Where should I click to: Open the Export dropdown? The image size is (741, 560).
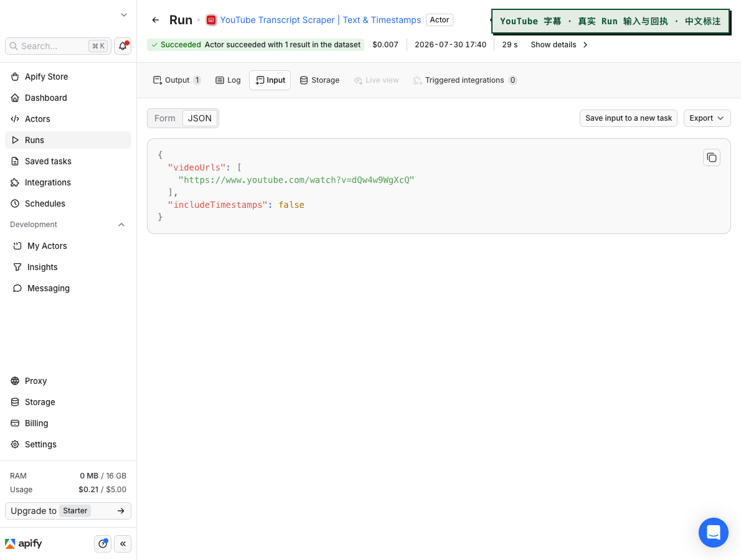tap(707, 118)
